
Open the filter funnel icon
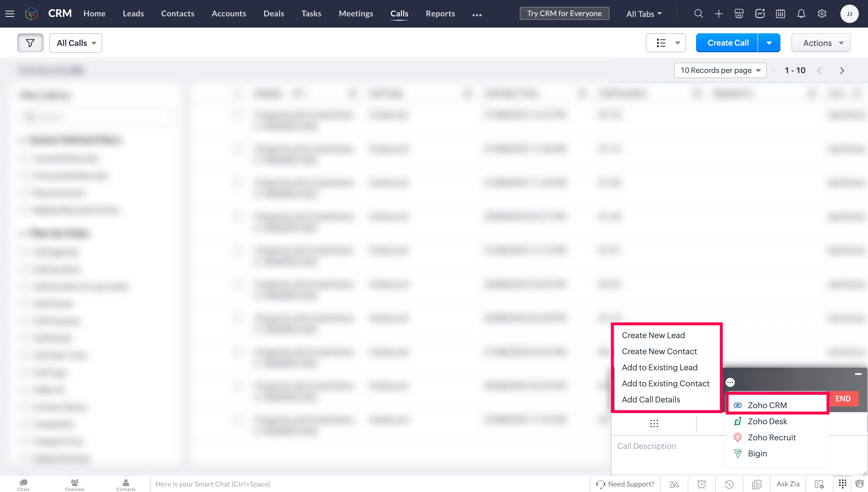tap(30, 43)
